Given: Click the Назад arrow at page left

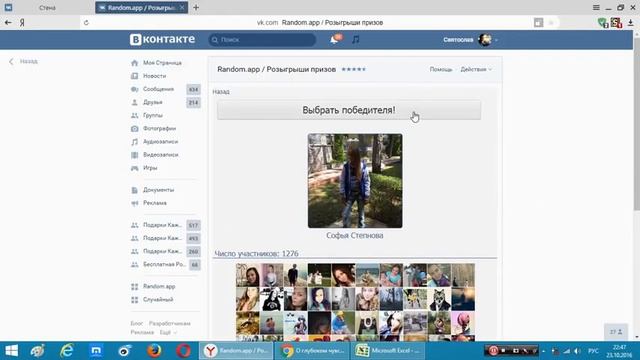Looking at the screenshot, I should [23, 61].
